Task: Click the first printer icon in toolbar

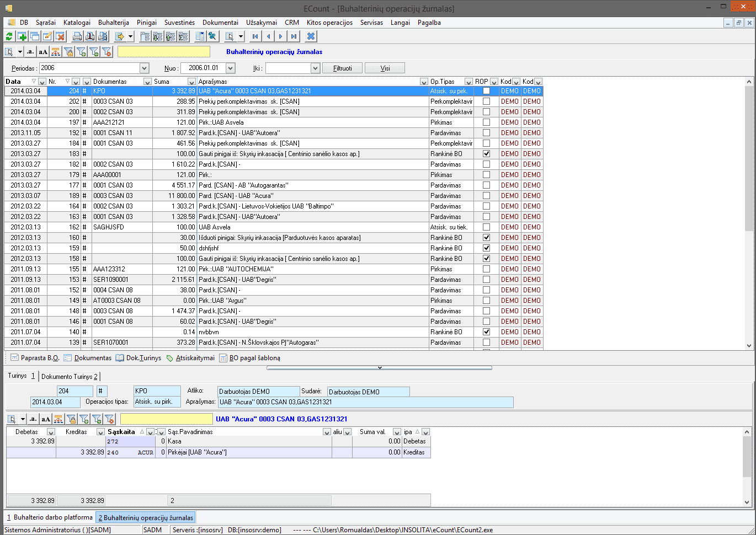Action: [77, 36]
